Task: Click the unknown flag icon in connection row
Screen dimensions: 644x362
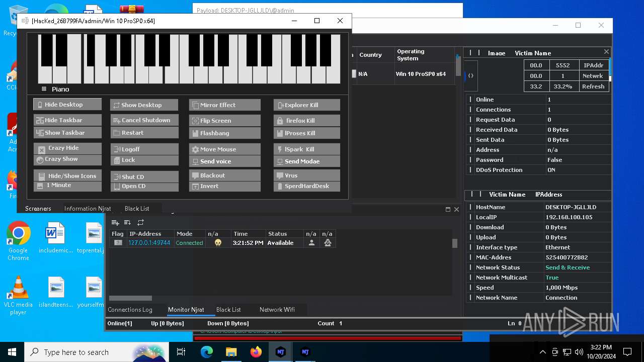Action: pyautogui.click(x=118, y=243)
